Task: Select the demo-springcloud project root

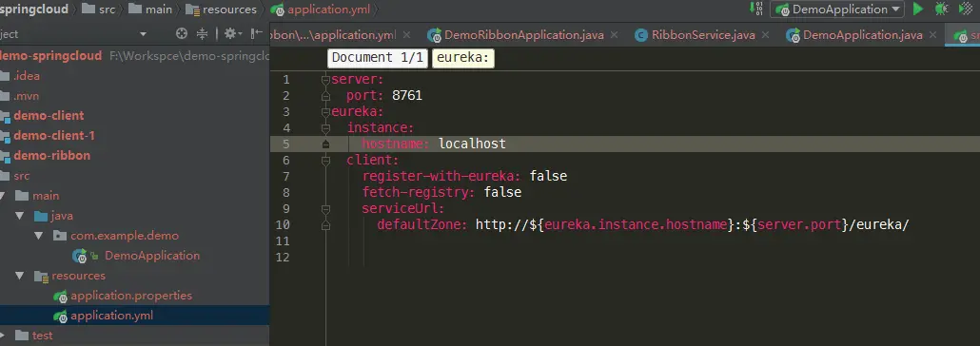Action: pos(50,55)
